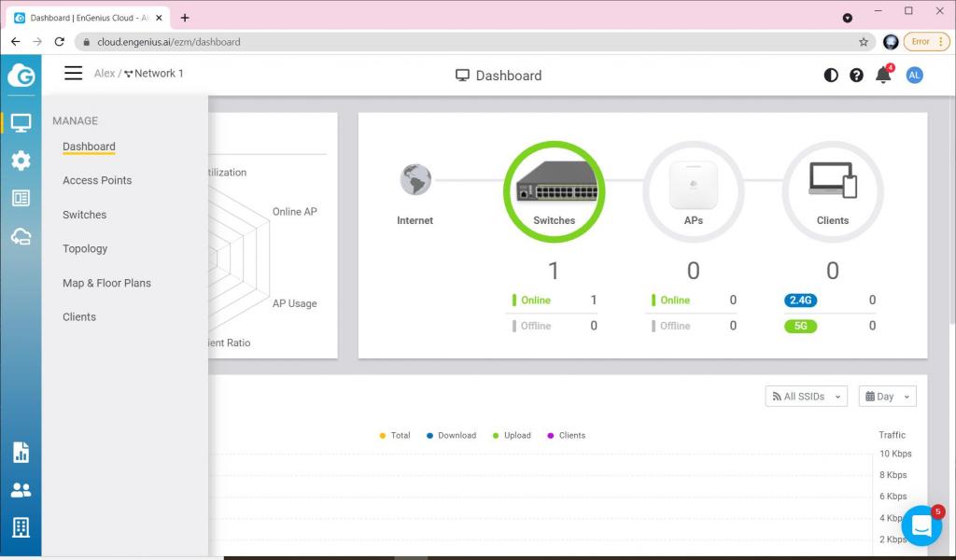Viewport: 956px width, 560px height.
Task: Open the cloud sync icon in sidebar
Action: [21, 236]
